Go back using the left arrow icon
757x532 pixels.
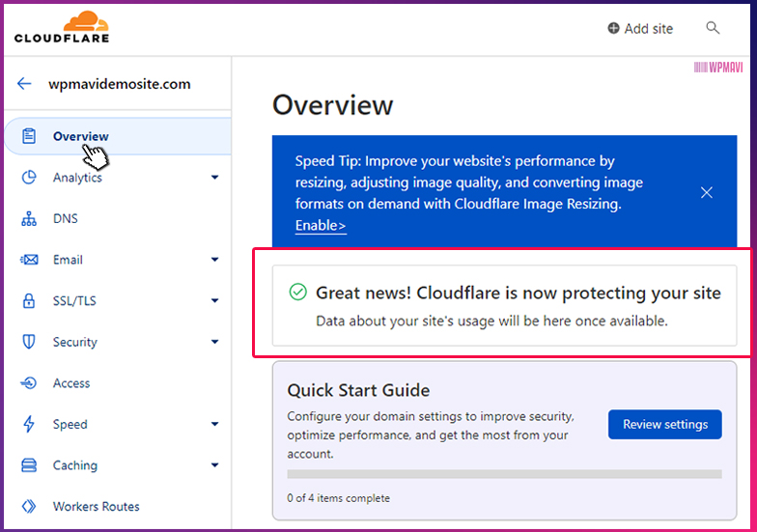click(24, 83)
